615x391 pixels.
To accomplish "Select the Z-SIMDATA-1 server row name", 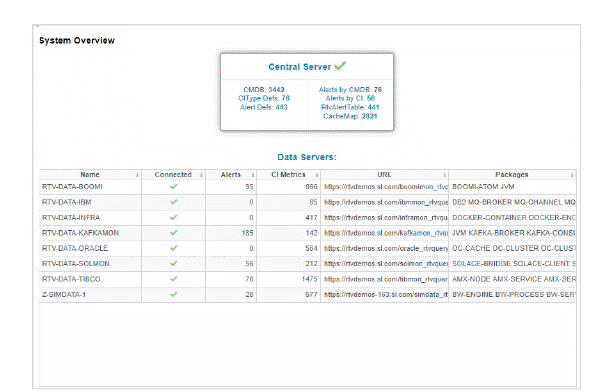I will (x=64, y=295).
